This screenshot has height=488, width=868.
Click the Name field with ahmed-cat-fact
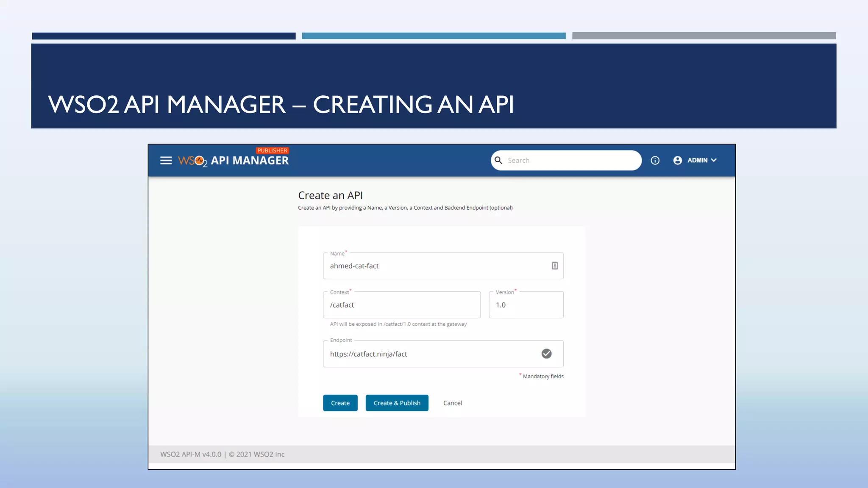443,266
